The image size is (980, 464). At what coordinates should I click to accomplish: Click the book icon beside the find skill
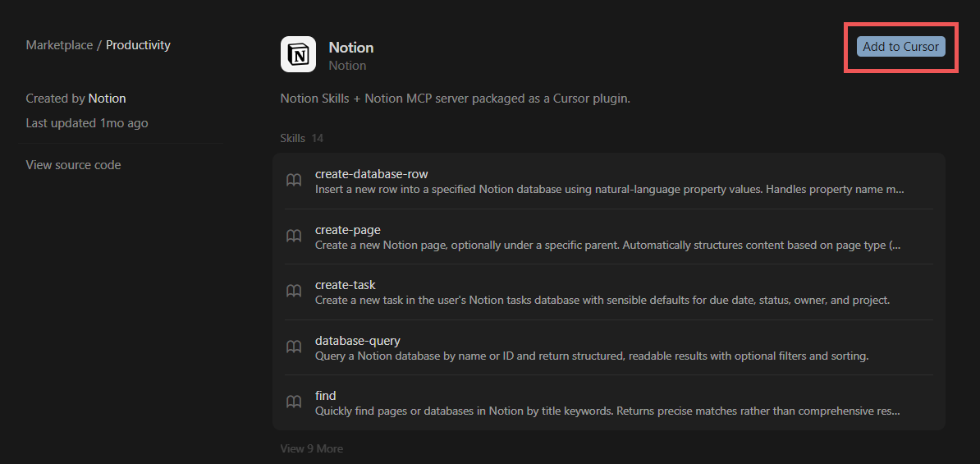[294, 402]
